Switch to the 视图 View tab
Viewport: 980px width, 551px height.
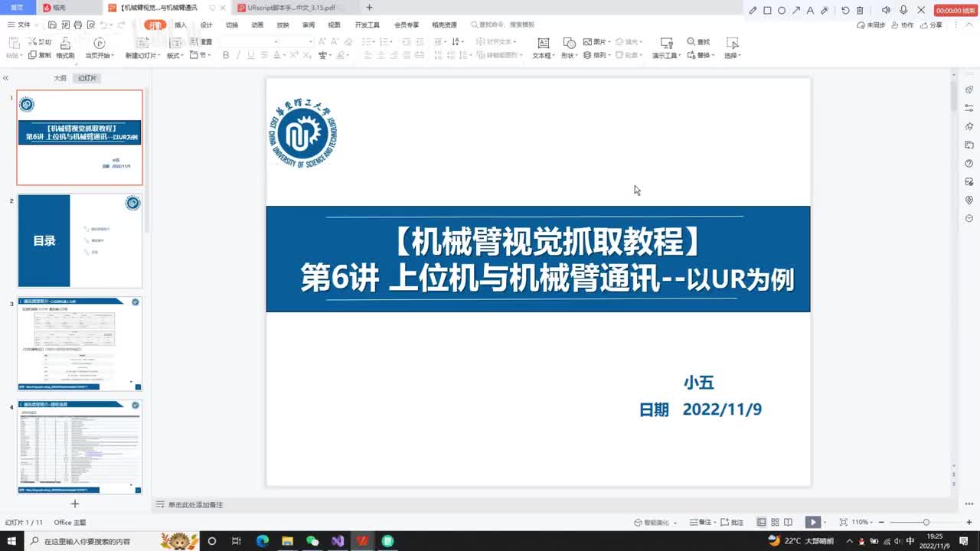[334, 25]
